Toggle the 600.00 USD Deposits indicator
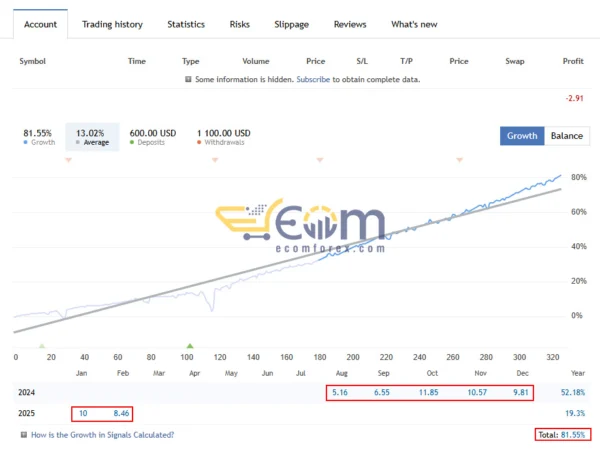The image size is (600, 450). [153, 137]
